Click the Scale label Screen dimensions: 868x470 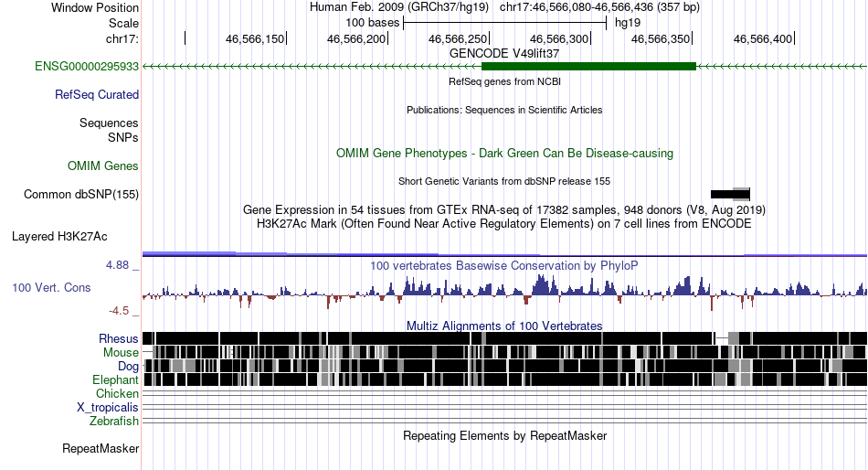(x=123, y=23)
